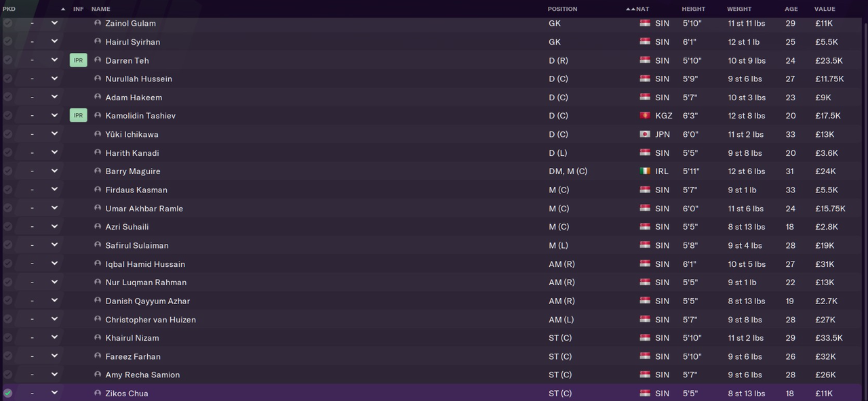
Task: Toggle picked checkbox for Amy Recha Samion
Action: tap(7, 375)
